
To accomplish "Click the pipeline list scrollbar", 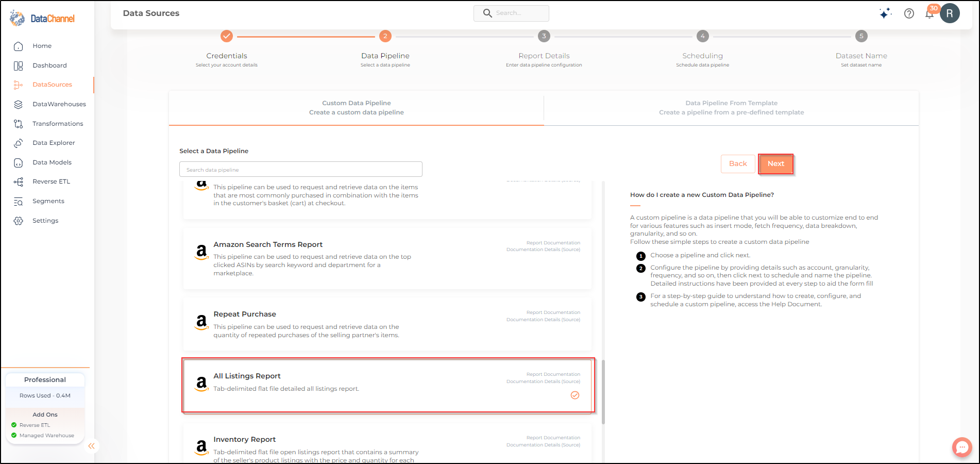I will [603, 392].
